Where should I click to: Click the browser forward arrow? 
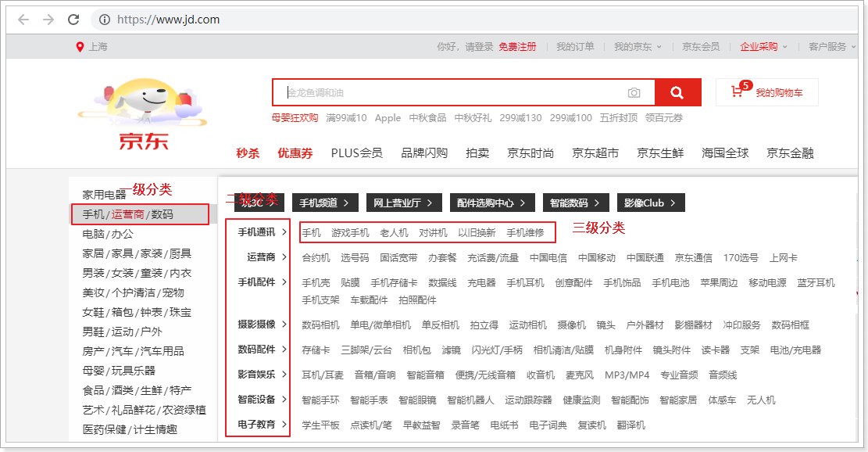coord(48,20)
